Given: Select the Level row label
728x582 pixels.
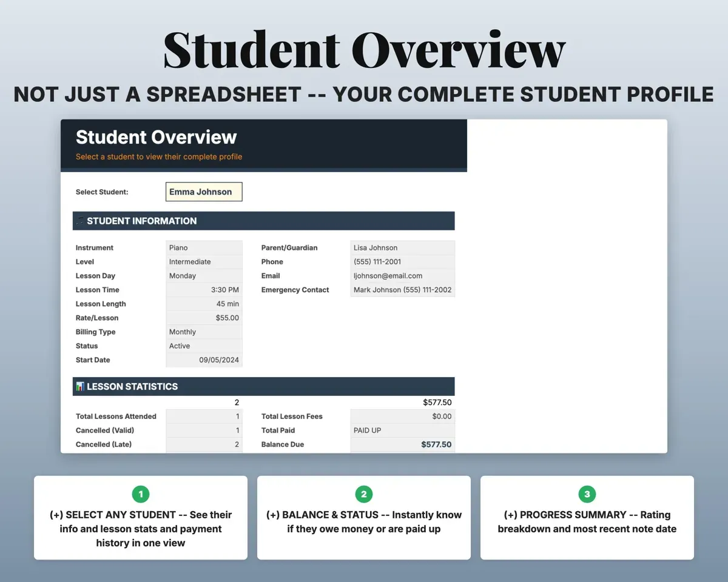Looking at the screenshot, I should [85, 262].
